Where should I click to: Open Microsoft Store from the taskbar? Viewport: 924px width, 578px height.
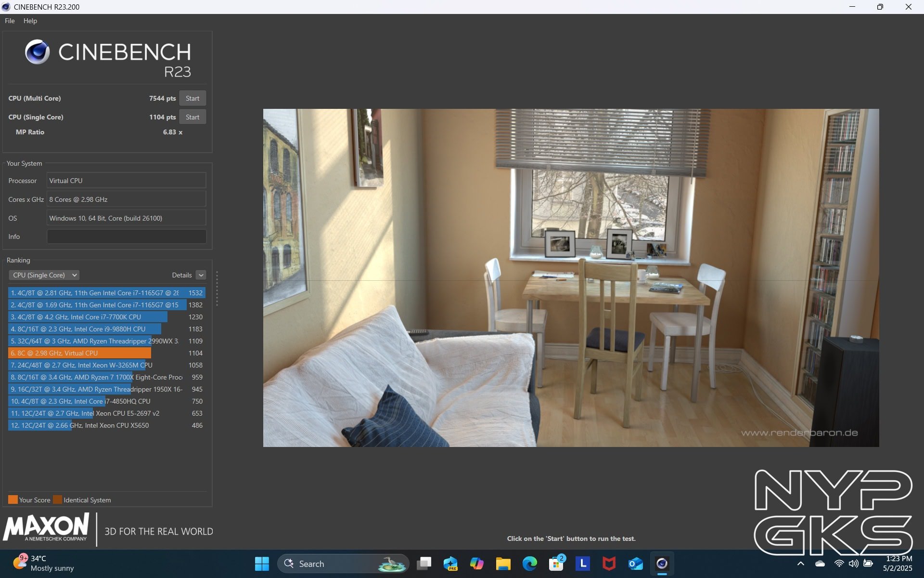(x=556, y=564)
